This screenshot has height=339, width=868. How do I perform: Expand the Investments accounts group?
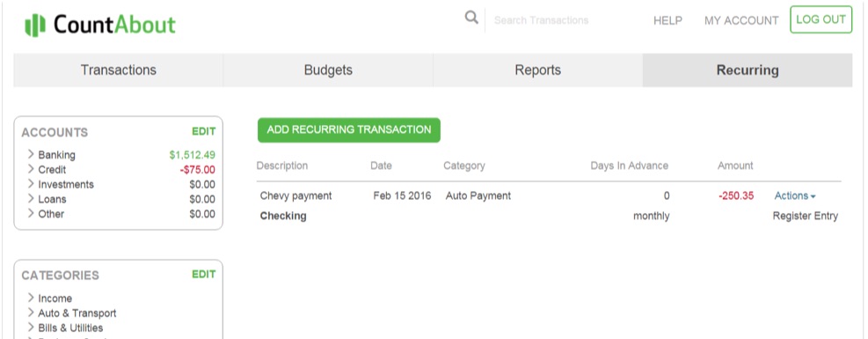(31, 184)
